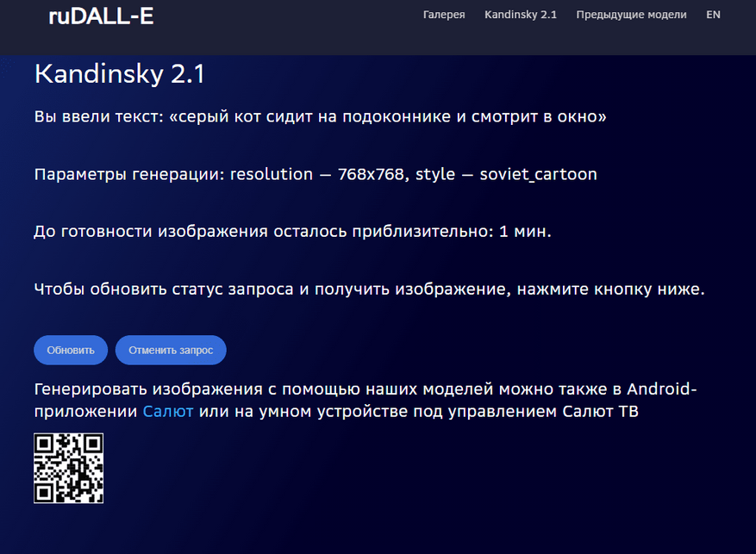Cancel generation with Отменить запрос button
Viewport: 756px width, 554px height.
(x=171, y=350)
